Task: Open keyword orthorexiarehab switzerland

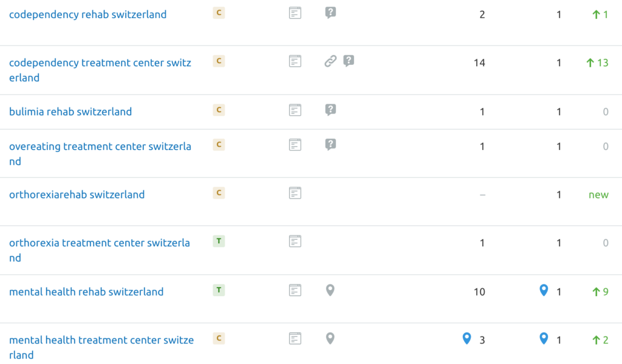Action: (77, 195)
